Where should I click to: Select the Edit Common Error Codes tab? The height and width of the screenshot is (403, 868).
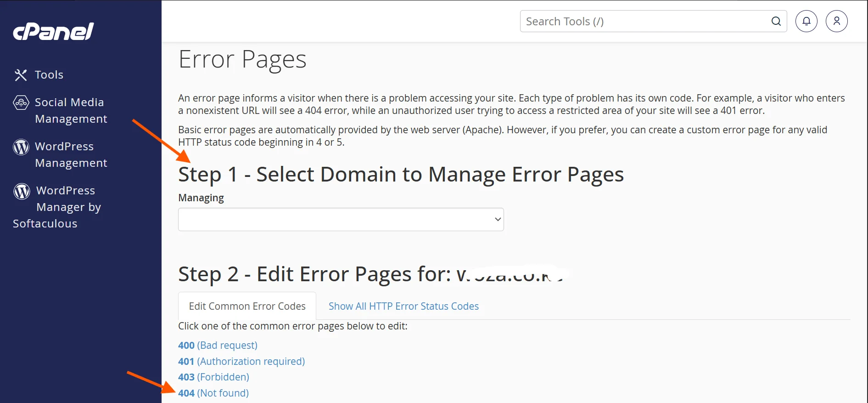click(x=247, y=306)
